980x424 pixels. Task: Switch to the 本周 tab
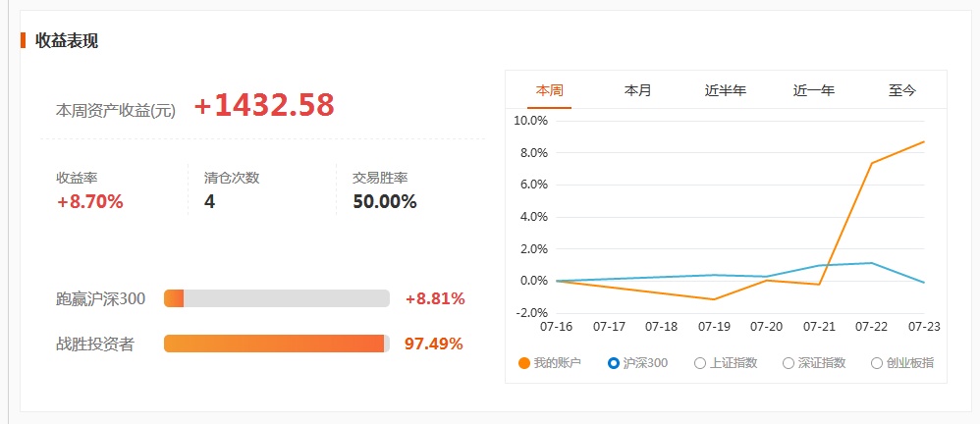[x=549, y=90]
